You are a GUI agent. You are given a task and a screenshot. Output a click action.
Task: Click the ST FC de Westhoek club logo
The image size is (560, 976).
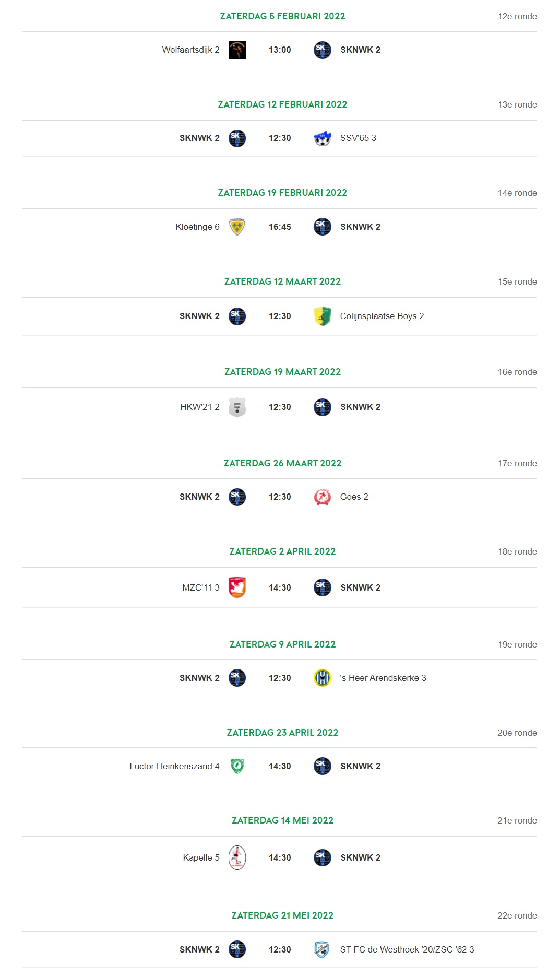pos(323,949)
